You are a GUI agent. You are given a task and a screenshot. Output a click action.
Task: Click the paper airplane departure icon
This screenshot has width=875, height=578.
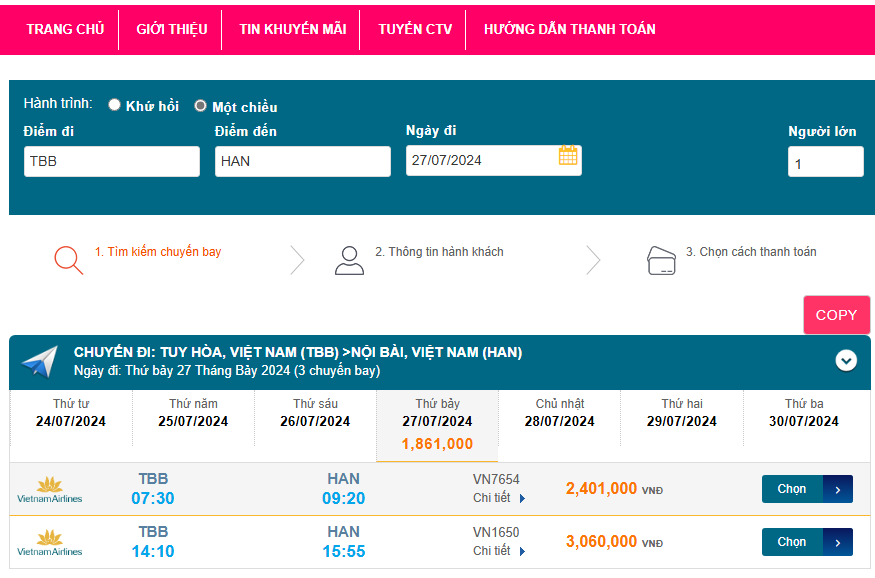point(40,361)
